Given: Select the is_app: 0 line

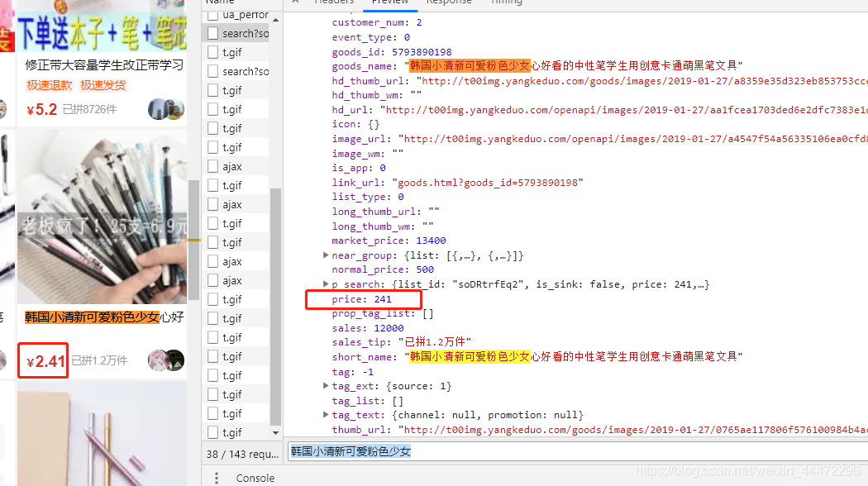Looking at the screenshot, I should pos(359,168).
